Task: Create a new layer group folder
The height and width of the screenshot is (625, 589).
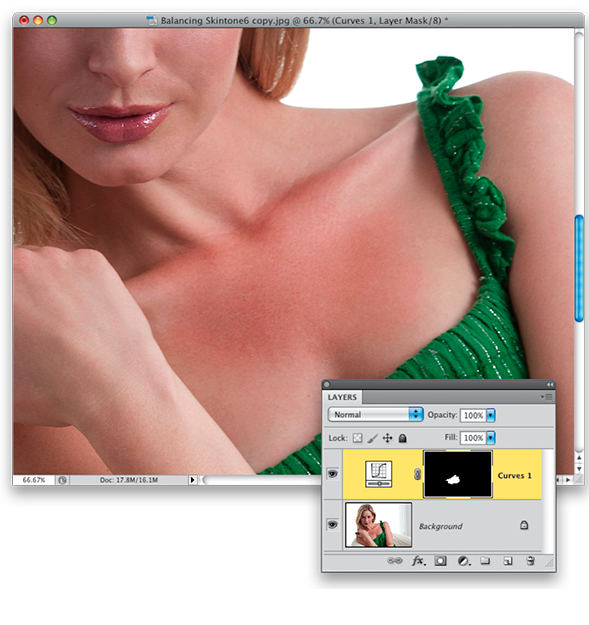Action: [x=485, y=561]
